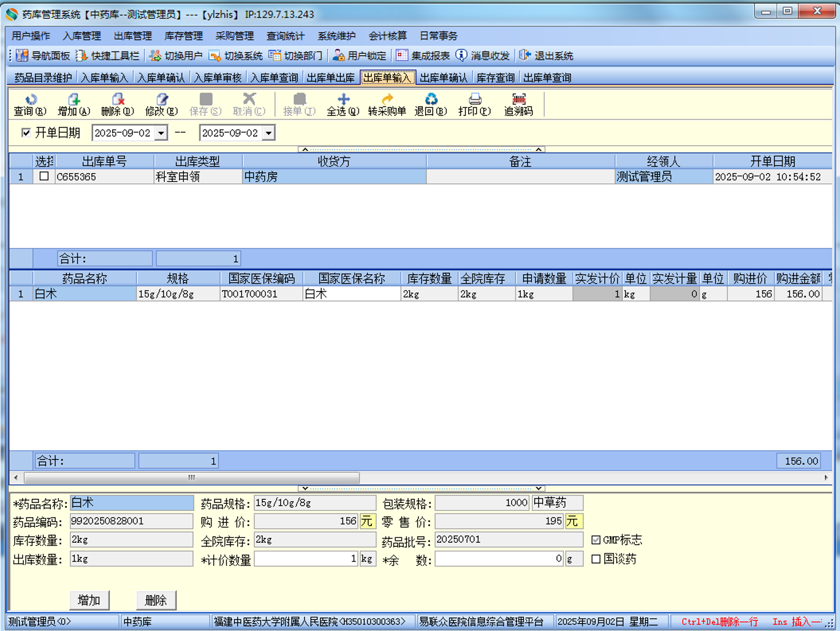Click 切换系统 to switch system
Screen dimensions: 840x631
click(236, 56)
